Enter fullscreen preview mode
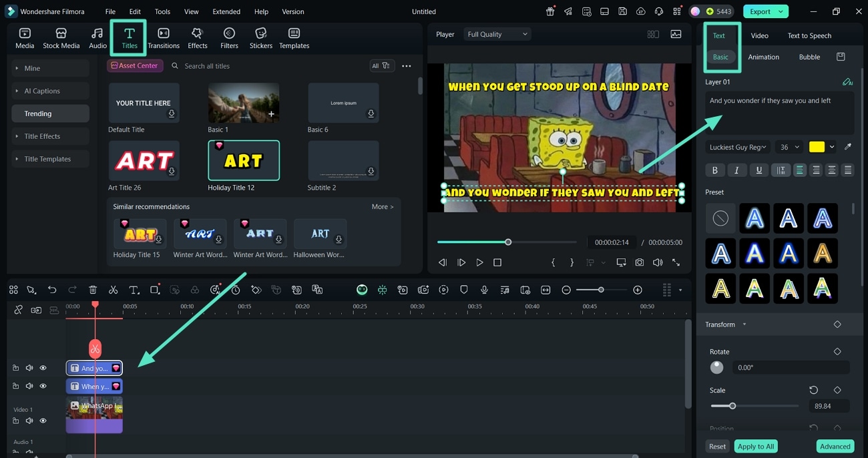Viewport: 868px width, 458px height. pyautogui.click(x=676, y=262)
